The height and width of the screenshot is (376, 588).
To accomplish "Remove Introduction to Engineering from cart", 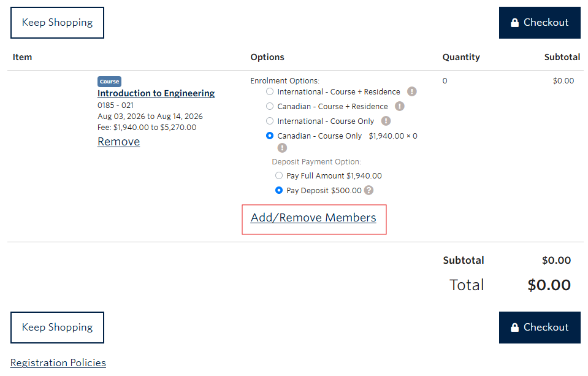I will pyautogui.click(x=118, y=141).
